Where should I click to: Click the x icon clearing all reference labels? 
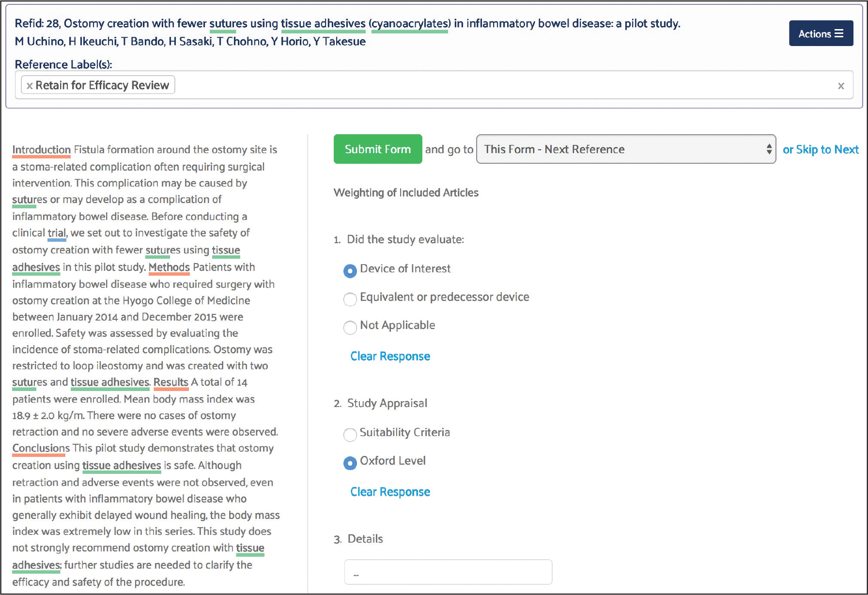click(842, 85)
